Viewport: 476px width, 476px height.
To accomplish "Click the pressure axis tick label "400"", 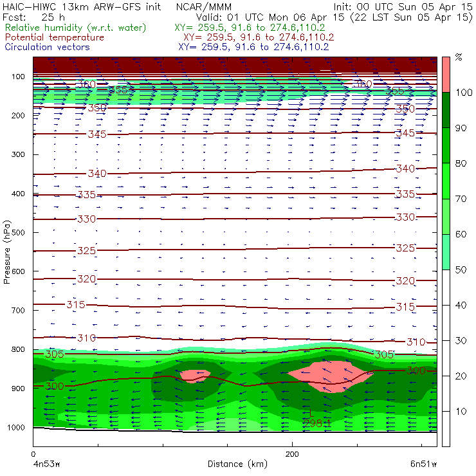I will 18,194.
